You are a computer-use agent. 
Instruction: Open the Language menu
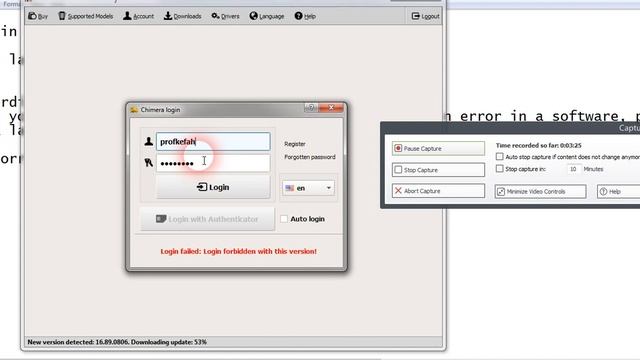click(x=267, y=16)
